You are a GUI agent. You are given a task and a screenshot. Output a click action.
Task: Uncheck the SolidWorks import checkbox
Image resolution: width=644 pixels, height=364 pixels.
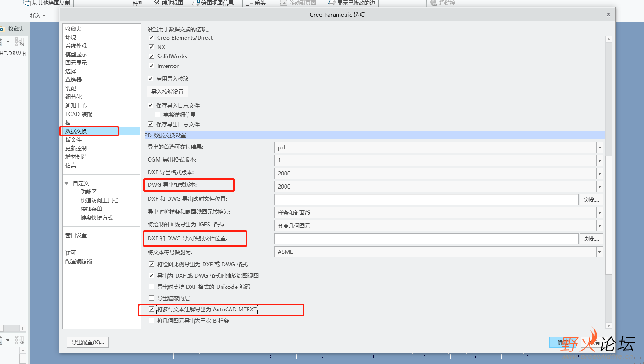point(151,56)
